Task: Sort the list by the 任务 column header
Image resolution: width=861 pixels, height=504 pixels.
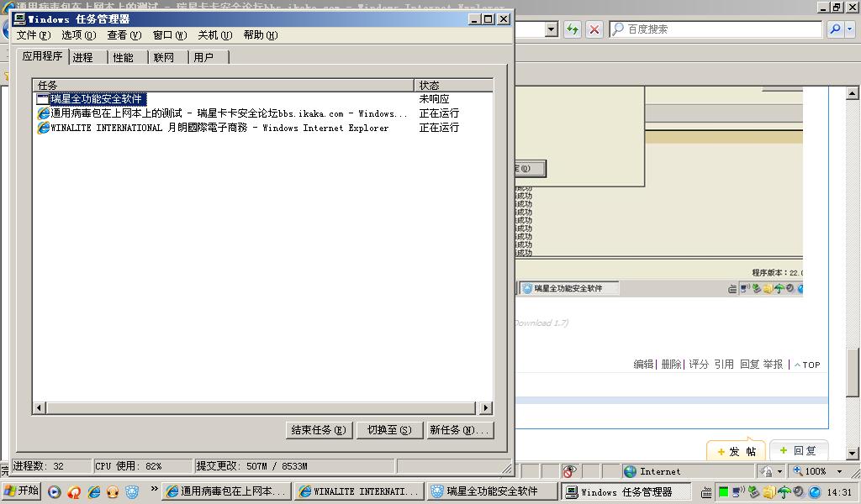Action: [x=223, y=85]
